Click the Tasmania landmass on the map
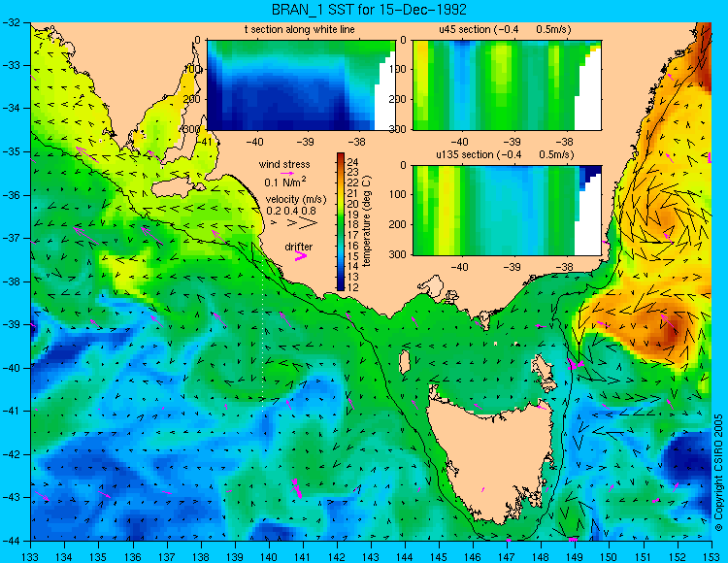Screen dimensions: 728x563 (x=490, y=457)
